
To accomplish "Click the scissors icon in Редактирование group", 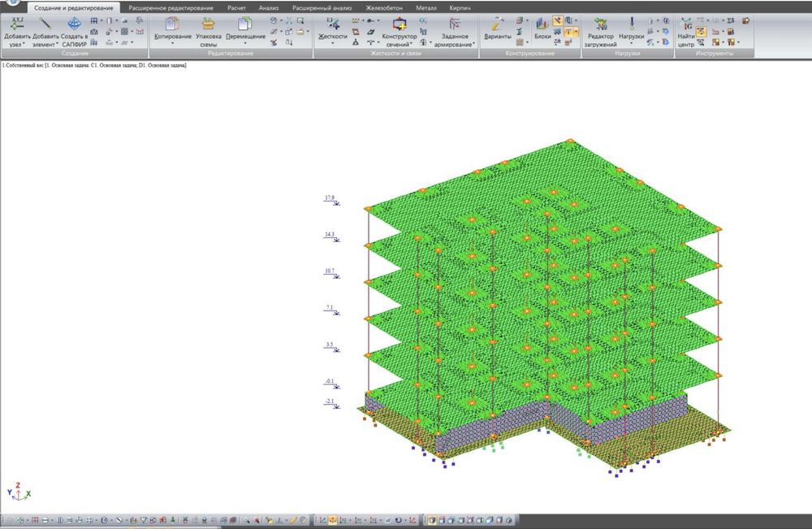I will pos(289,21).
